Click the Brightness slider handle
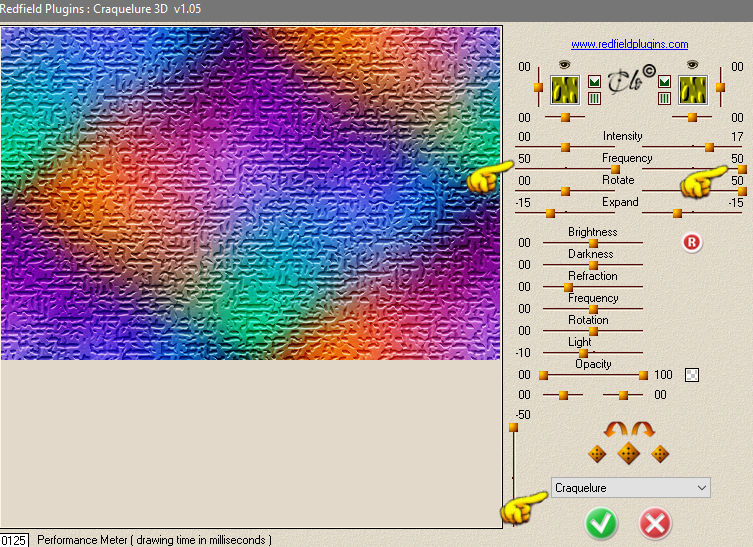The height and width of the screenshot is (547, 753). 593,243
